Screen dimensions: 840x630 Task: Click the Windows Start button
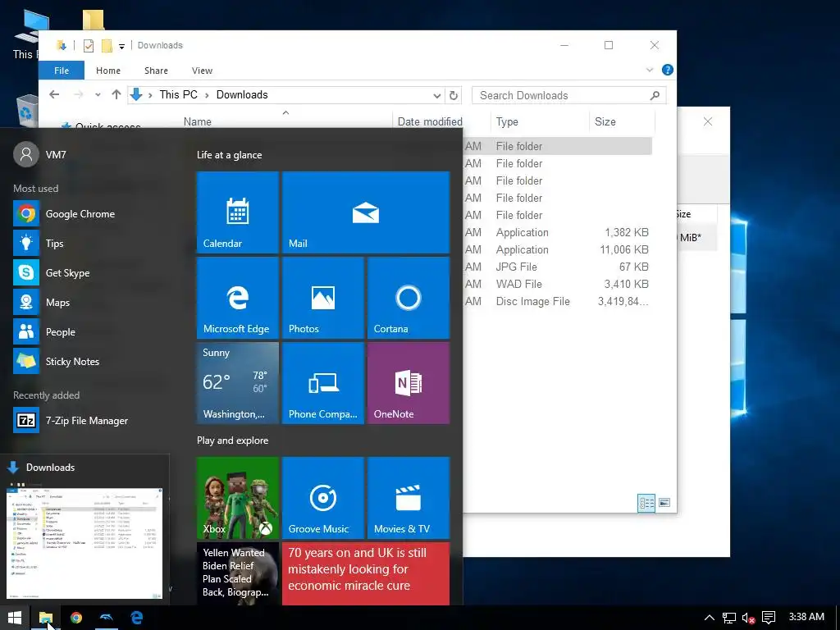pyautogui.click(x=15, y=618)
